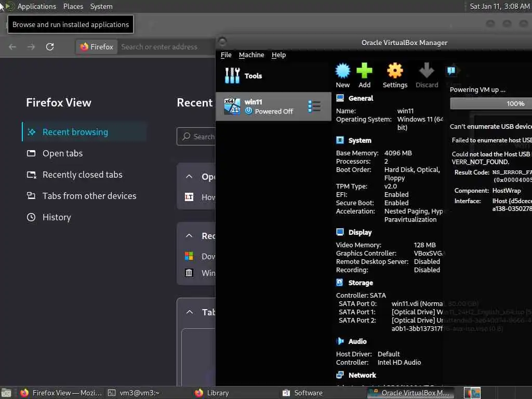Open VirtualBox Settings gear icon
This screenshot has height=399, width=532.
pos(395,75)
